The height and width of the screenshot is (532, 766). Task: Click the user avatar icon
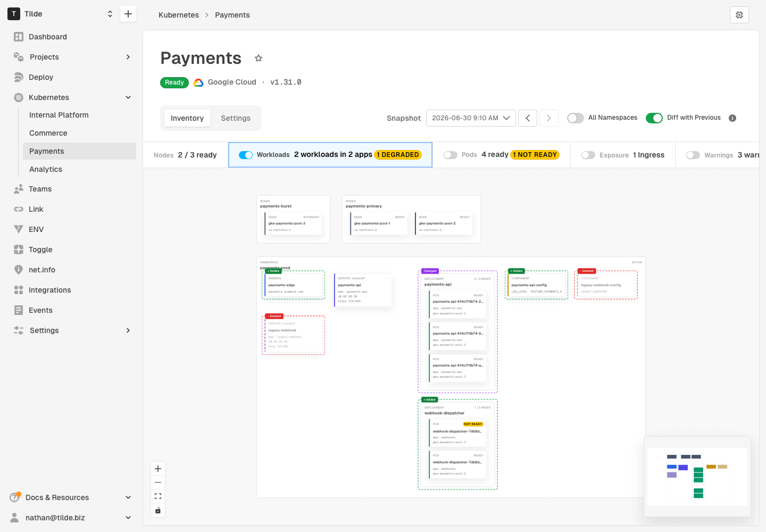click(x=15, y=518)
